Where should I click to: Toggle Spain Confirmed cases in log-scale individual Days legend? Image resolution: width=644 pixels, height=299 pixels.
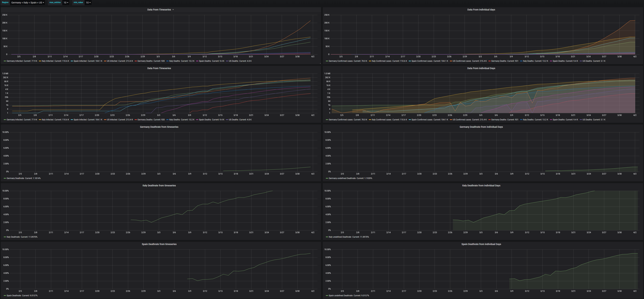pyautogui.click(x=422, y=120)
